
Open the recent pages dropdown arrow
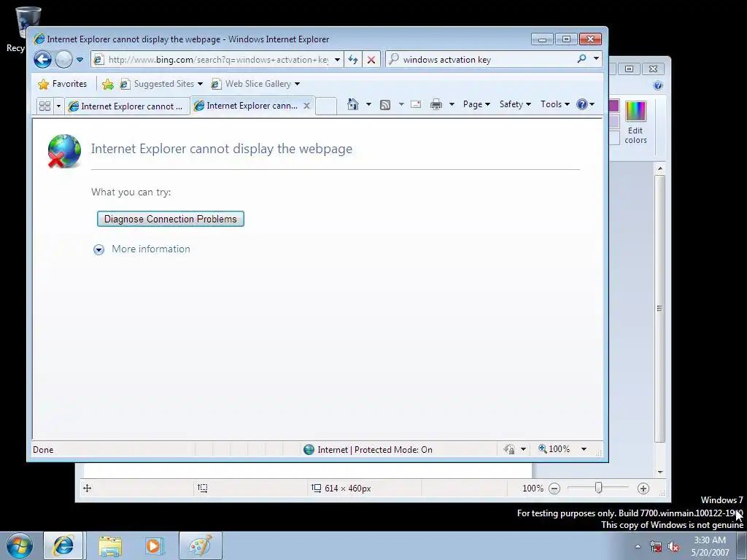click(80, 60)
